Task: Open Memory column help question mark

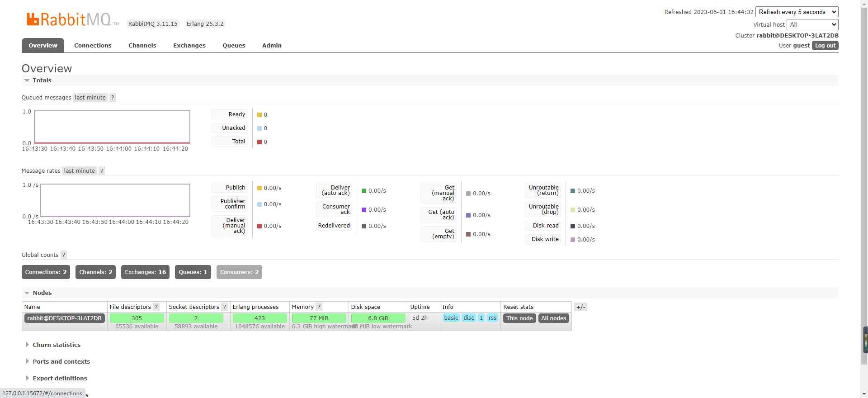Action: [319, 307]
